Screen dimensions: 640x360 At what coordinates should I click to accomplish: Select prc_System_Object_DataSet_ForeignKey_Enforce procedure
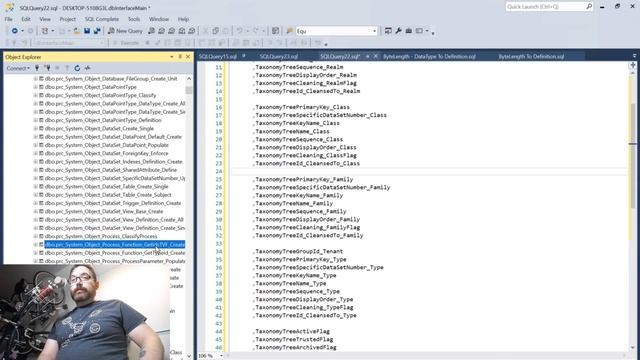[106, 153]
